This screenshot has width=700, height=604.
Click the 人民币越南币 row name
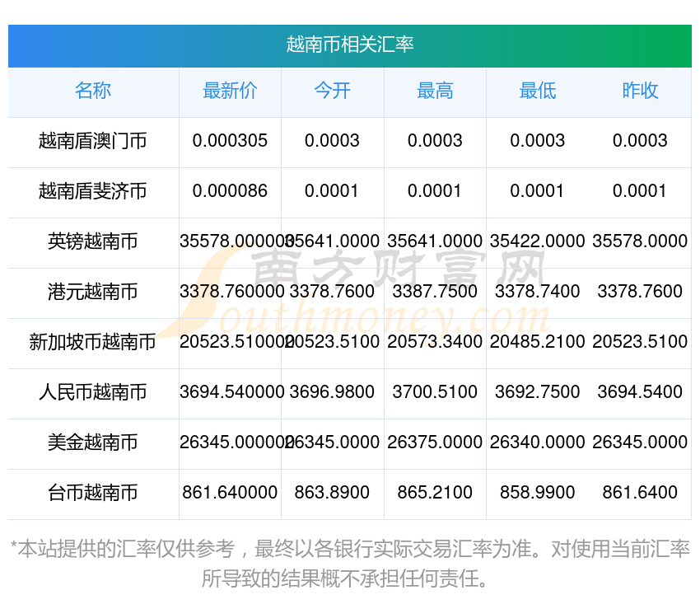(93, 392)
